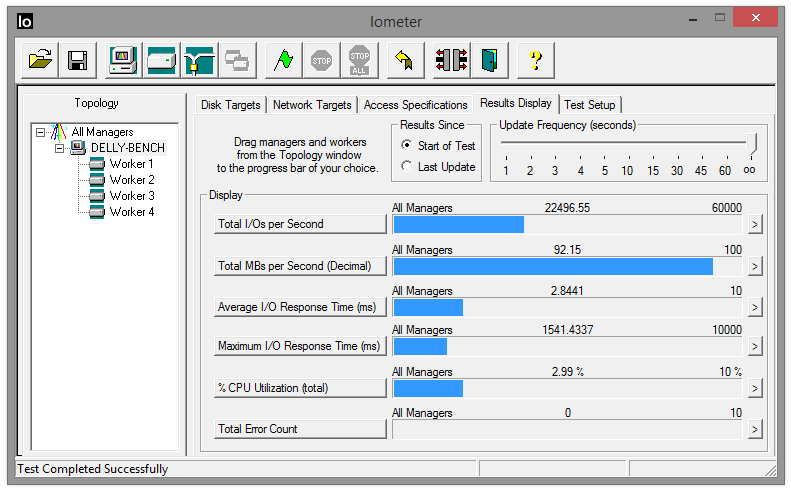Click the disk icon beside Worker 2
Viewport: 791px width, 491px height.
[x=96, y=180]
